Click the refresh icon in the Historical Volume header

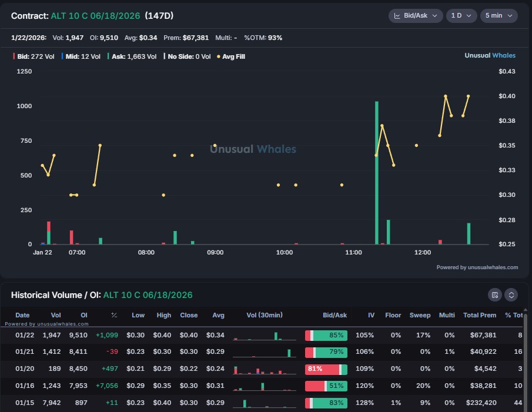click(x=511, y=295)
